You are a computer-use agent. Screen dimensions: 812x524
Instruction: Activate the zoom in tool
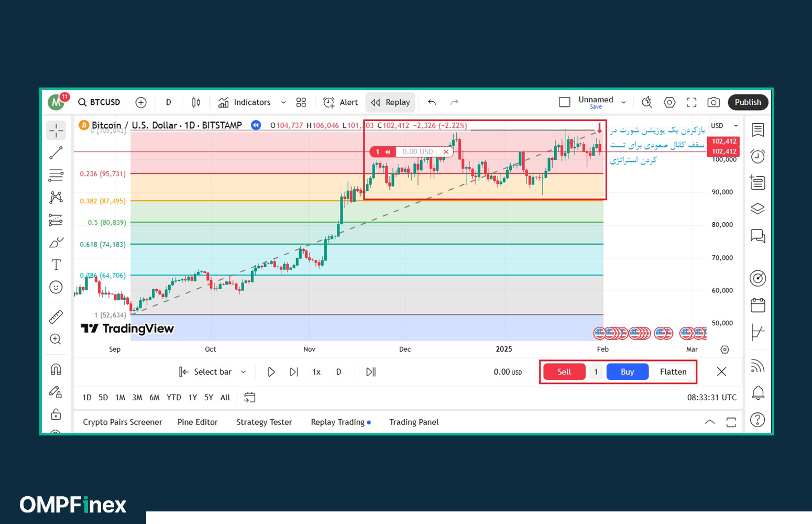click(56, 339)
